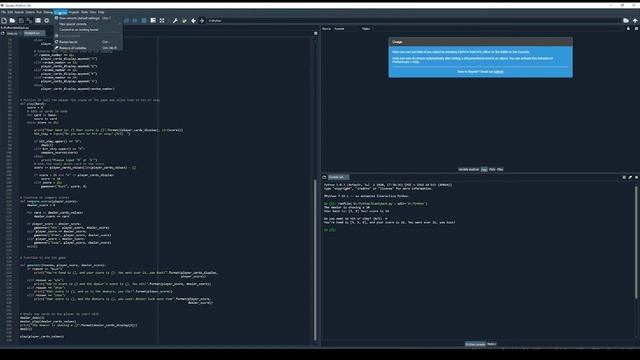Switch to the Variable explorer tab
This screenshot has width=640, height=360.
pos(468,169)
